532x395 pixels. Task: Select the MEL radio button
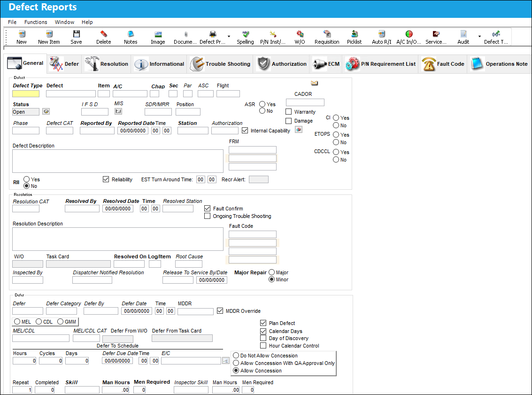click(17, 322)
